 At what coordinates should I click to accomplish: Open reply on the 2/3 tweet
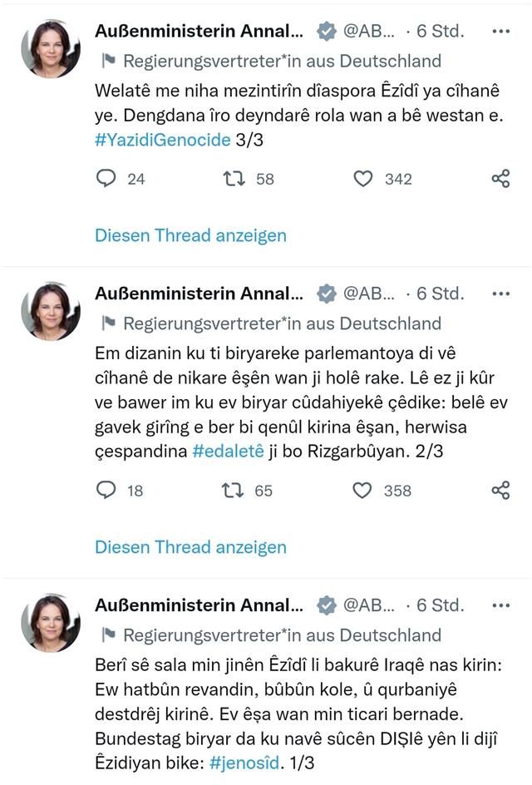click(x=106, y=491)
